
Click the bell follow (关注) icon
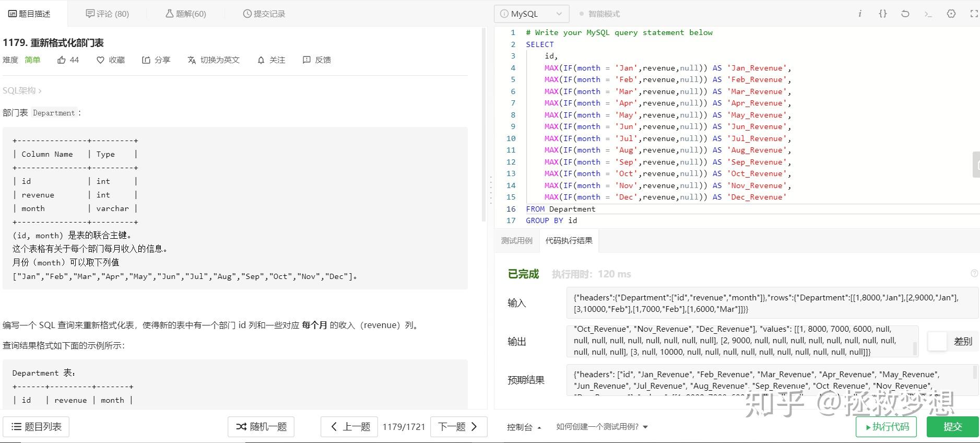[261, 60]
